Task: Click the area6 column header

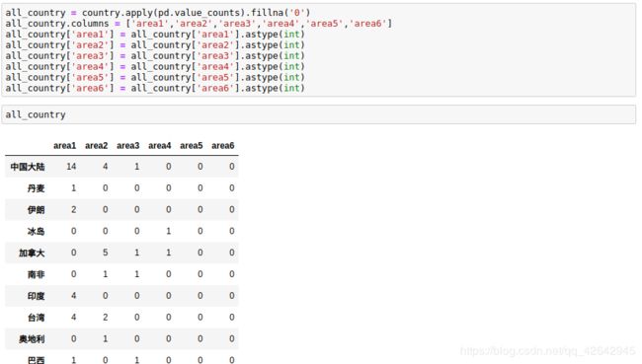Action: (x=223, y=146)
